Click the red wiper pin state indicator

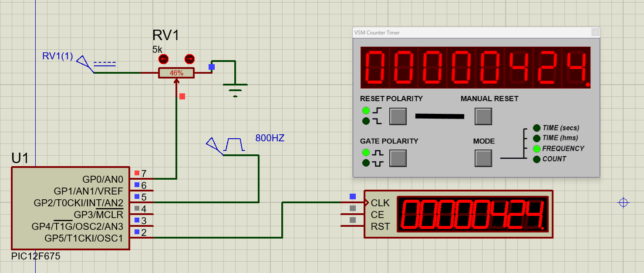pos(182,96)
